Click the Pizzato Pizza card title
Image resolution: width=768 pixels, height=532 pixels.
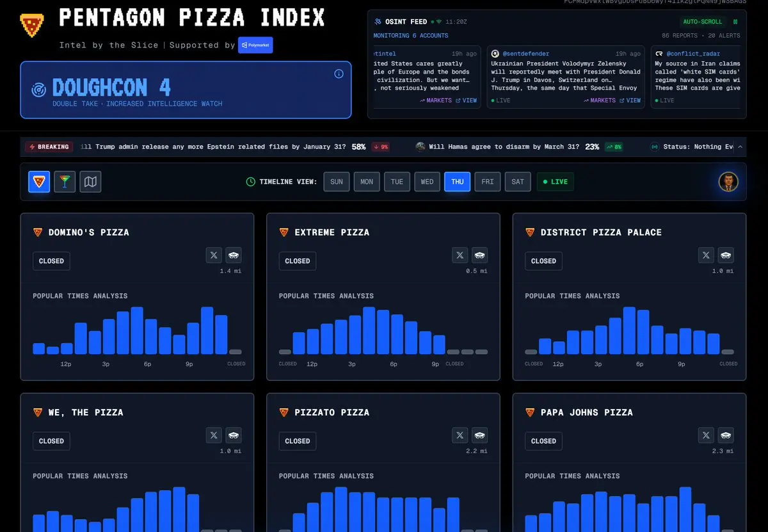pos(332,412)
